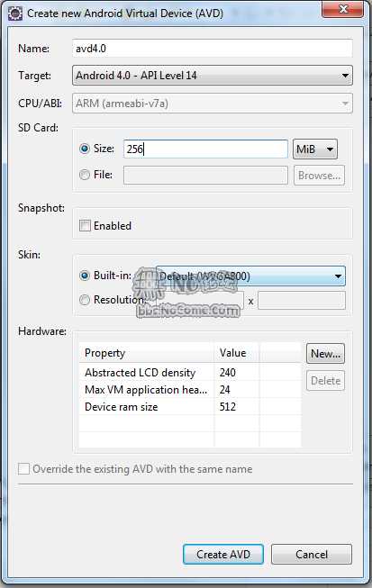372x588 pixels.
Task: Click the Cancel button
Action: coord(312,555)
